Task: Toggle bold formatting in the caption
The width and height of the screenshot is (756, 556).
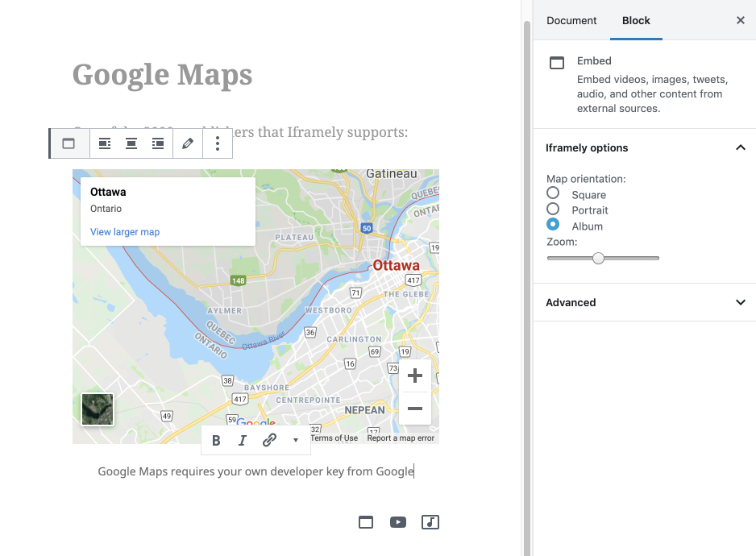Action: (216, 440)
